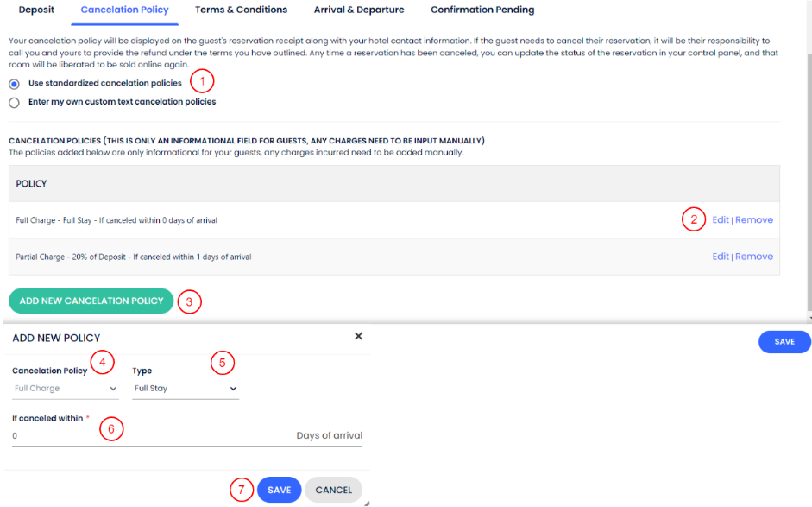Save the new policy in dialog
Image resolution: width=812 pixels, height=507 pixels.
(279, 490)
